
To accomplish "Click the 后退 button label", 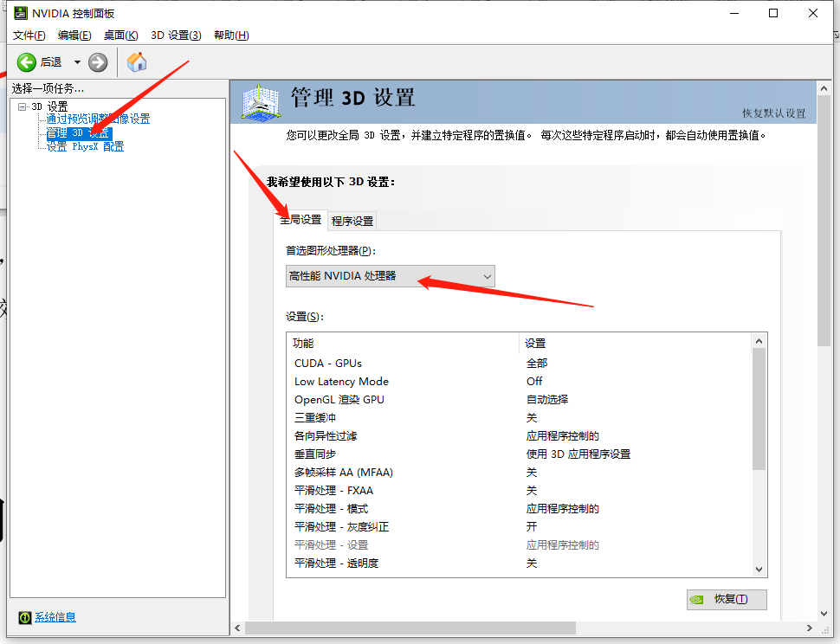I will click(51, 62).
